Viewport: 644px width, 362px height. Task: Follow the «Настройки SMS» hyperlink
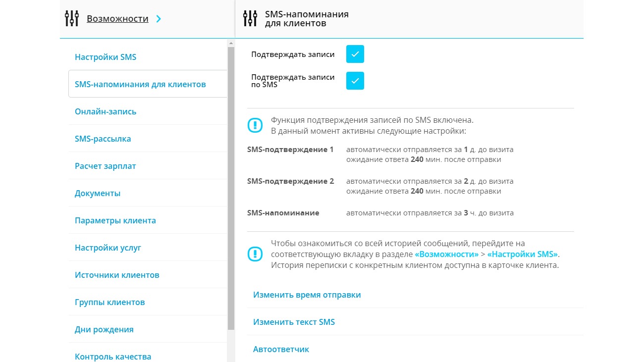coord(523,254)
